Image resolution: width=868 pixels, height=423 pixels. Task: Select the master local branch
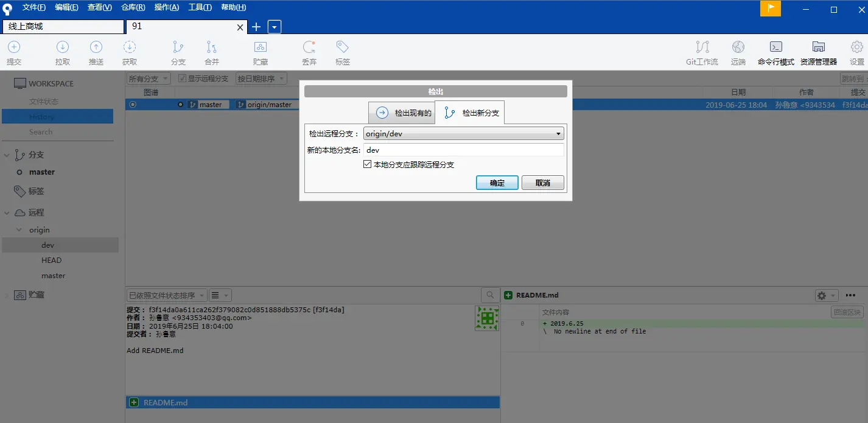tap(42, 172)
